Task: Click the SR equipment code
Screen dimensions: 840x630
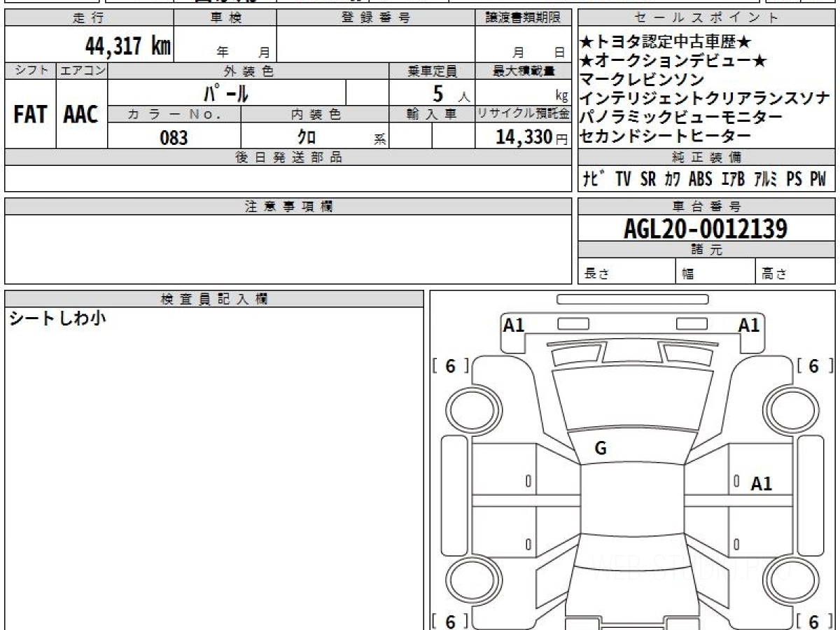Action: (x=648, y=179)
